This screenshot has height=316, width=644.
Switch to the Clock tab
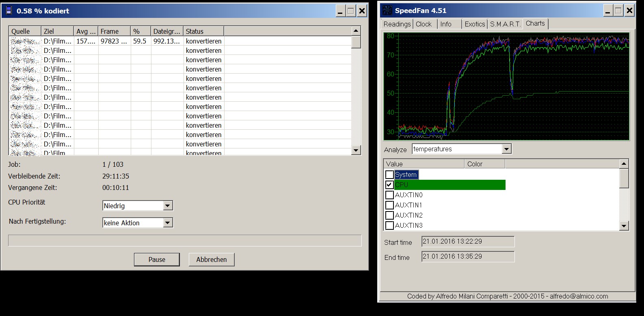[424, 24]
